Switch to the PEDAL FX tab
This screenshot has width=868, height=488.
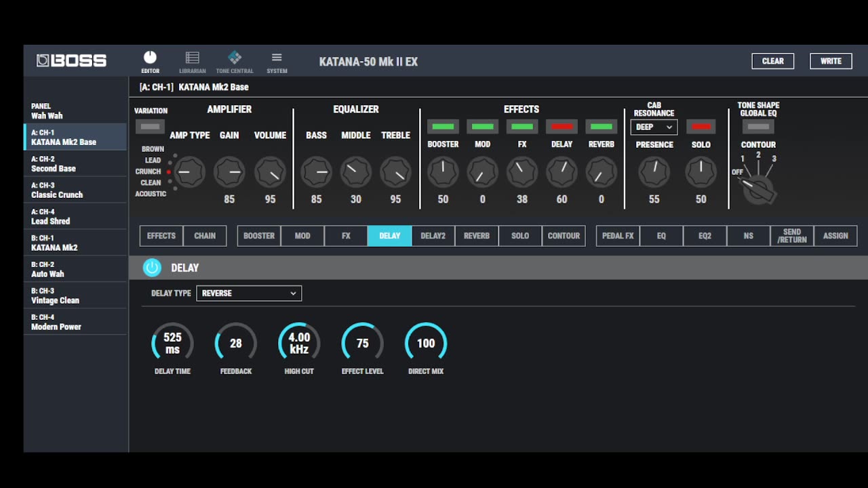(x=618, y=236)
